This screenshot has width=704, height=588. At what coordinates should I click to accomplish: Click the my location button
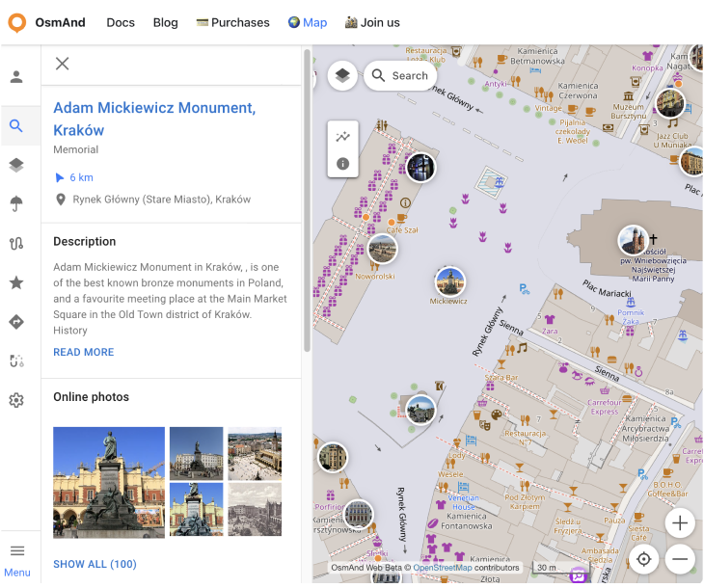[x=643, y=558]
